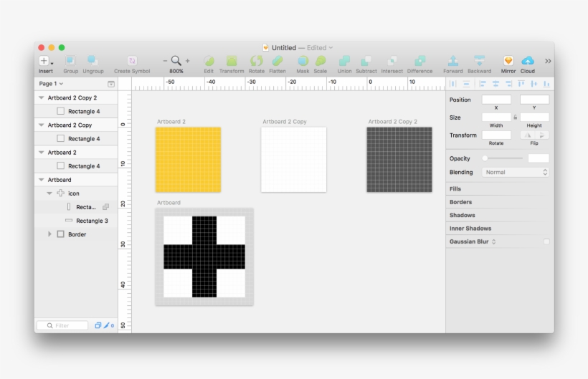Flip horizontally button in Transform
The height and width of the screenshot is (379, 588).
(527, 135)
